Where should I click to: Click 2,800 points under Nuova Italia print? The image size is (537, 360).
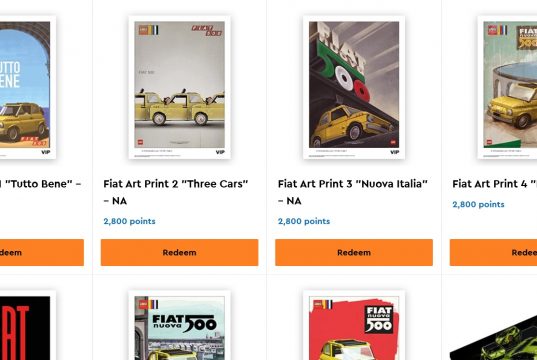pos(304,221)
